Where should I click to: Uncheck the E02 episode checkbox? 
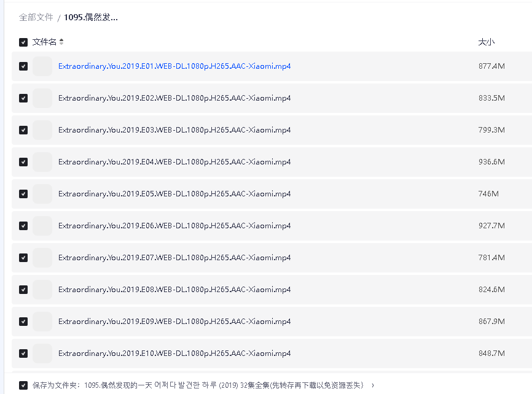(23, 98)
